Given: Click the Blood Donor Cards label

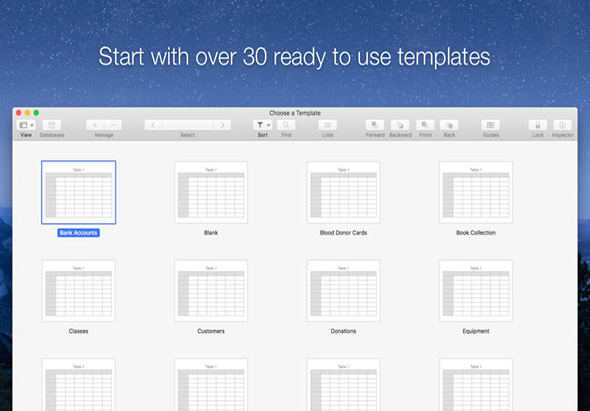Looking at the screenshot, I should click(344, 233).
